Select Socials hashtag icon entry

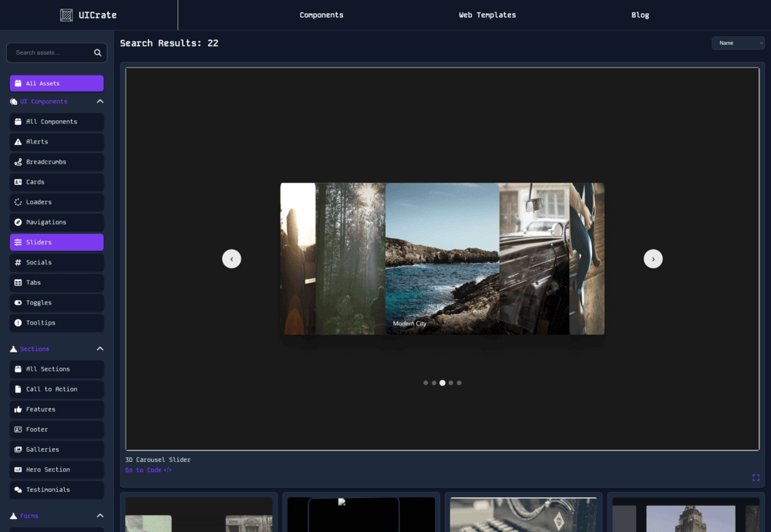[19, 263]
